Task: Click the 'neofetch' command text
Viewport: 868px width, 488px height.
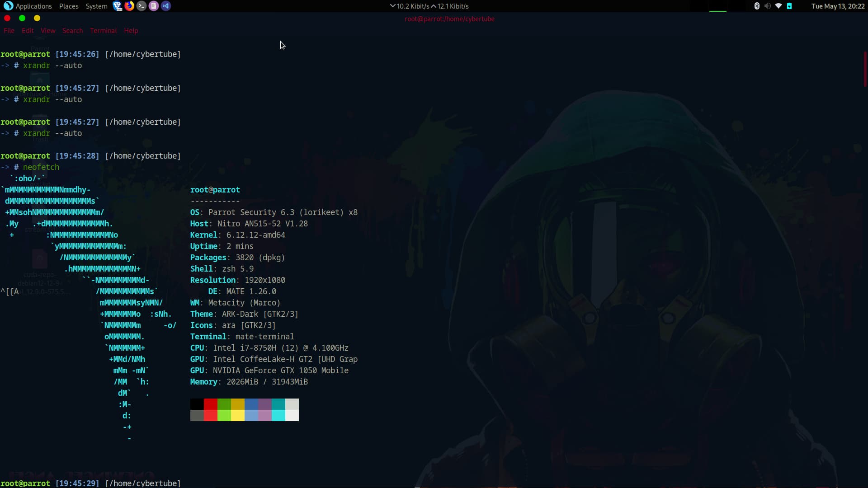Action: 41,167
